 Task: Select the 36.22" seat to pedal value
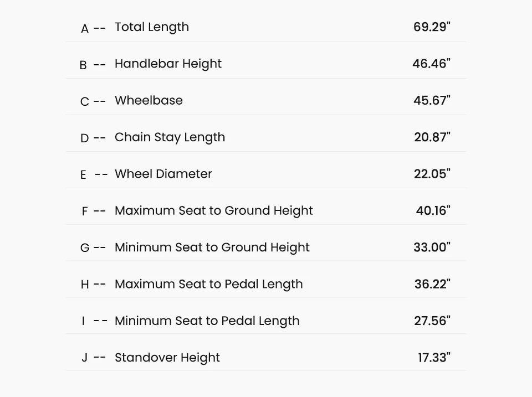(432, 284)
